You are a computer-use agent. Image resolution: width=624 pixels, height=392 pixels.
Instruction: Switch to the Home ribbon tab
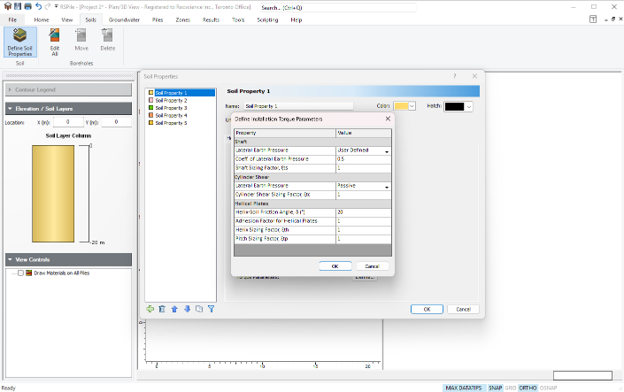[x=41, y=20]
